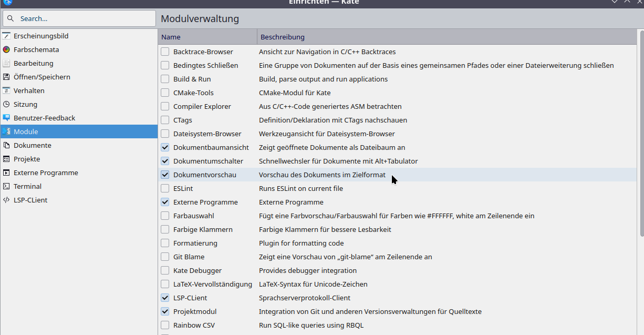Select the description 'CMake-Modul für Kate'

point(295,93)
